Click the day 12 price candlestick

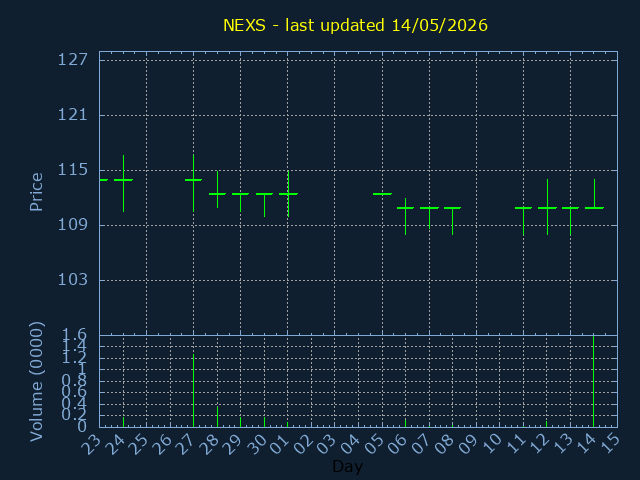(x=547, y=207)
